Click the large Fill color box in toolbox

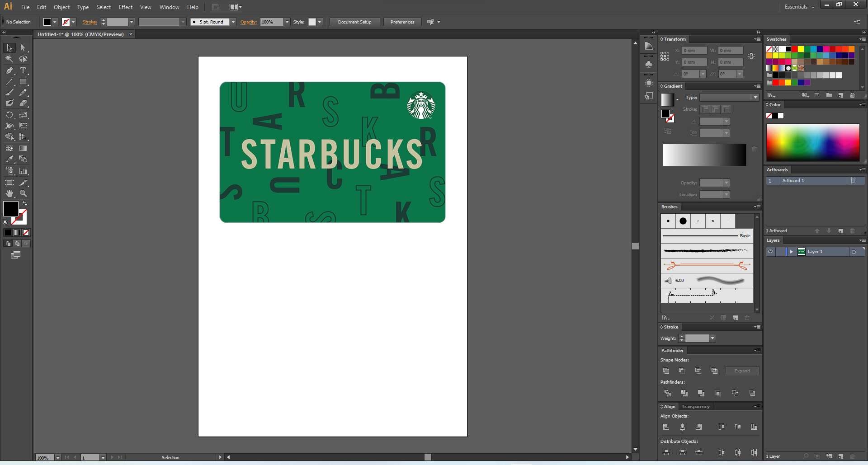(11, 209)
